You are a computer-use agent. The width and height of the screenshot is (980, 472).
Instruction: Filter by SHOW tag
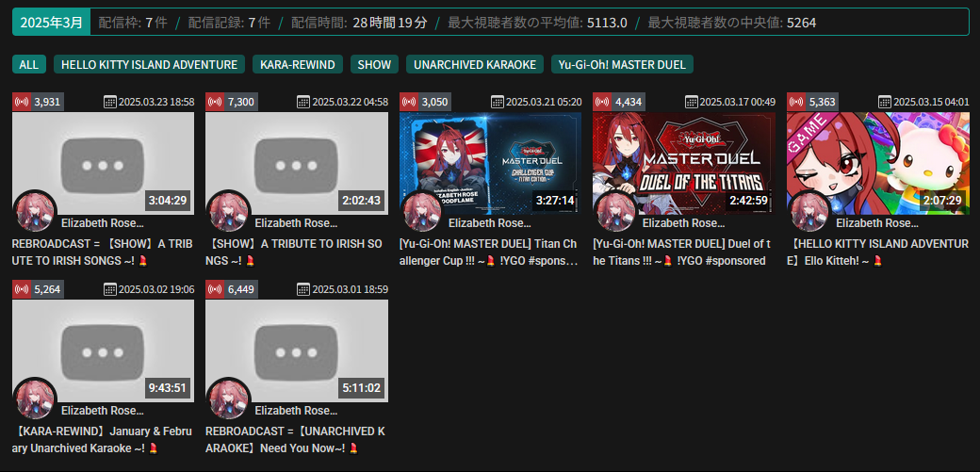coord(374,64)
